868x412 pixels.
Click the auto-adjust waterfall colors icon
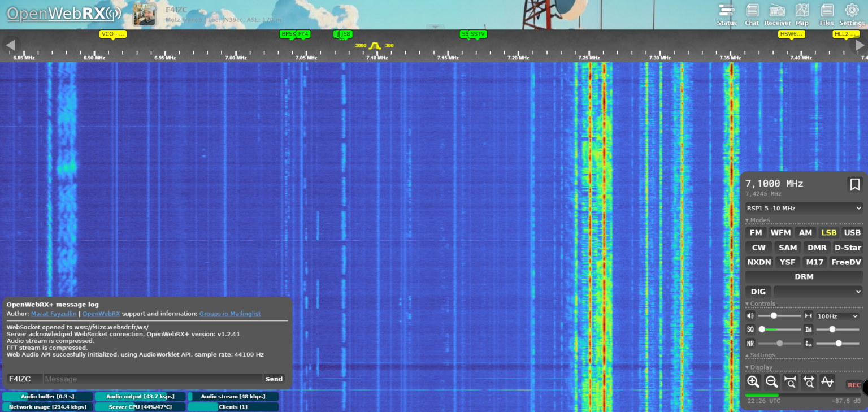coord(827,382)
